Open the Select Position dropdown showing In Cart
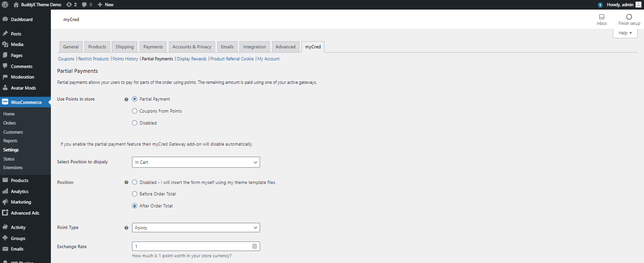This screenshot has height=263, width=644. (x=196, y=162)
